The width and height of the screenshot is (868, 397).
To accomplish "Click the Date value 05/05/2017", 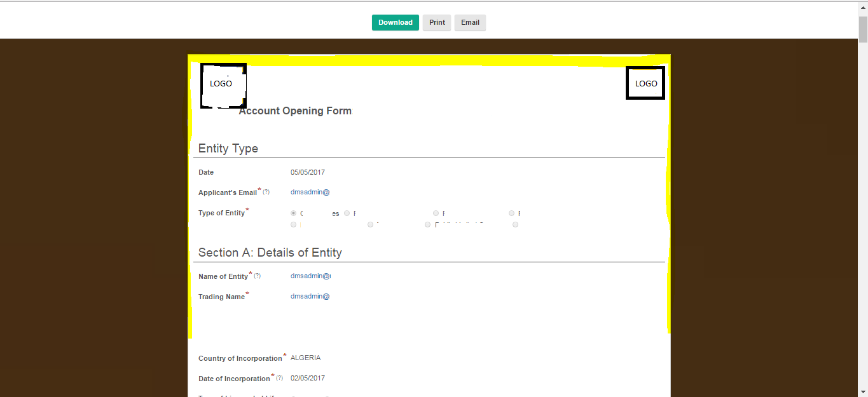I will tap(308, 172).
